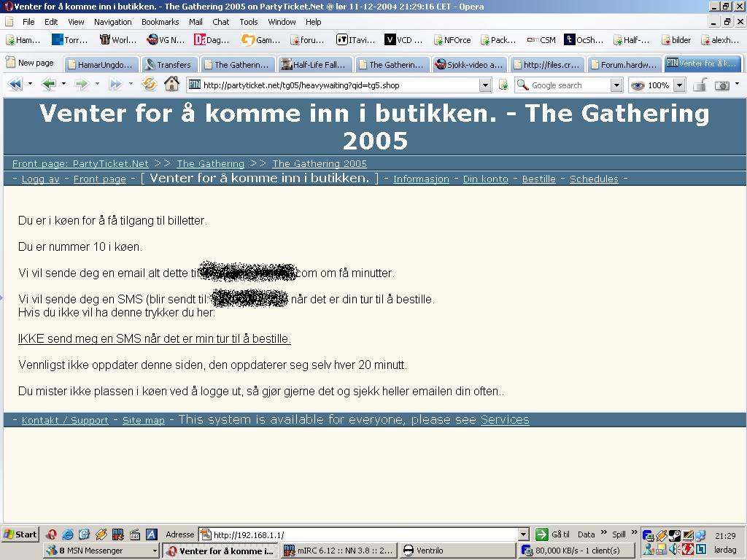Reload the page with the orange Reload icon
Viewport: 747px width, 560px height.
pyautogui.click(x=149, y=85)
